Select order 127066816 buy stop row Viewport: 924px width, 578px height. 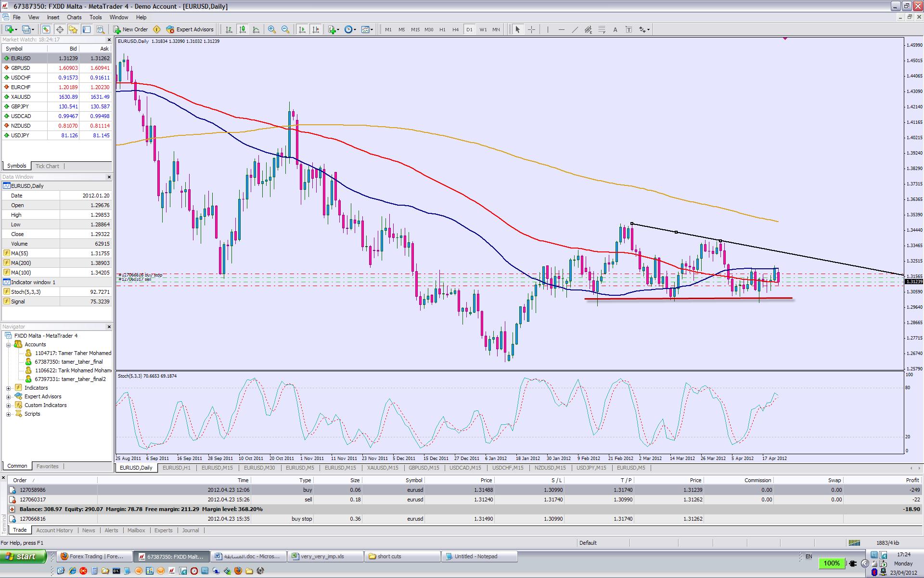coord(462,519)
